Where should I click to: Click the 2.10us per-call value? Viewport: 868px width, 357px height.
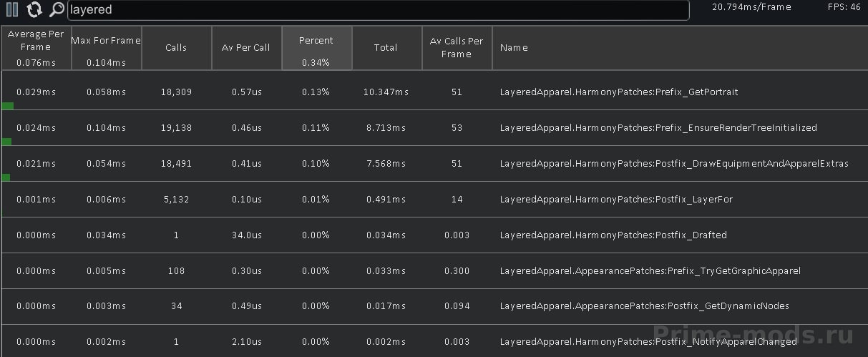click(246, 343)
